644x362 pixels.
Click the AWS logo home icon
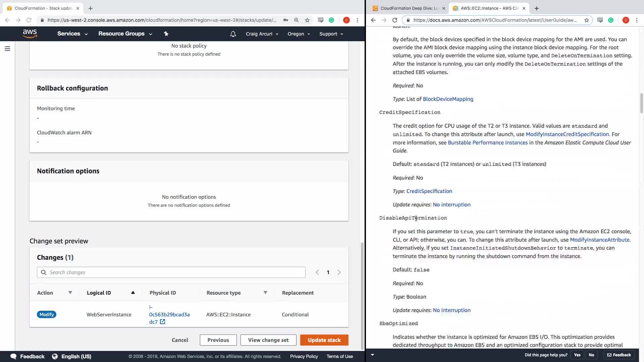click(30, 34)
